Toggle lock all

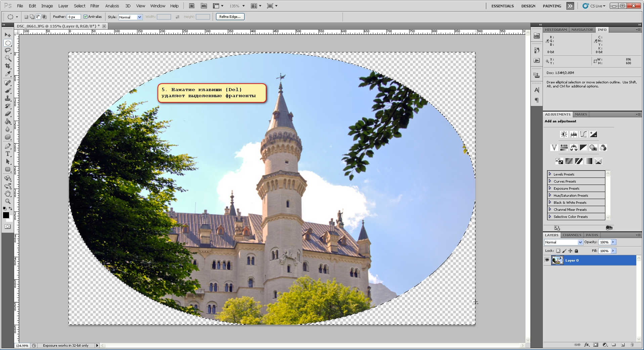click(x=576, y=251)
